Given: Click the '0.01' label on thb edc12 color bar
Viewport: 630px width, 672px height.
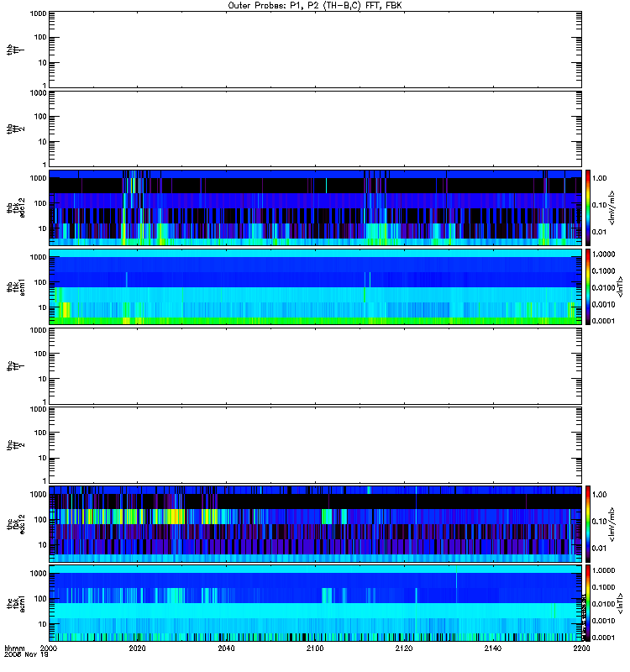Looking at the screenshot, I should [x=600, y=232].
